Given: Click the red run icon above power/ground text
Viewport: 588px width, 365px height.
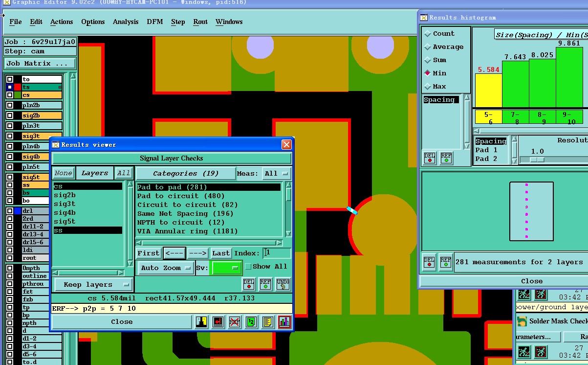Looking at the screenshot, I should click(x=540, y=294).
